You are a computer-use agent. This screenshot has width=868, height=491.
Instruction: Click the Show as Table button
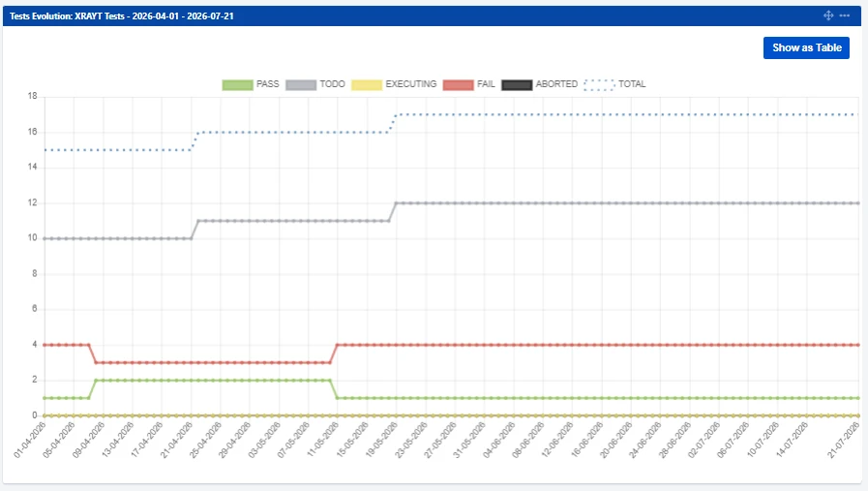[x=807, y=47]
